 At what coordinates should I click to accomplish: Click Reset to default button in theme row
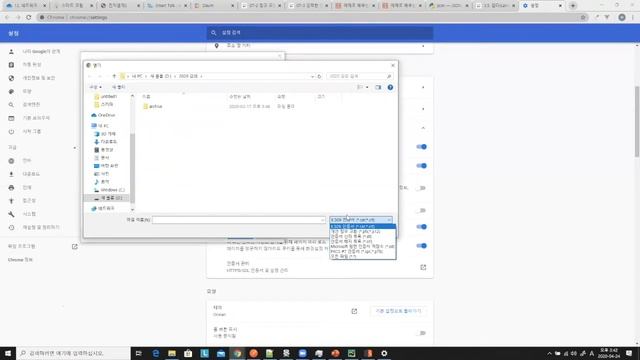398,311
